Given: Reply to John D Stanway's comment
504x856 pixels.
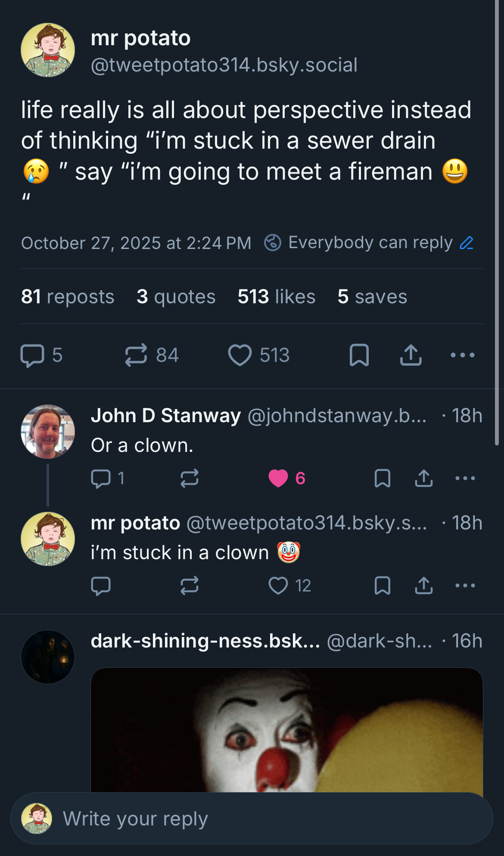Looking at the screenshot, I should point(101,478).
